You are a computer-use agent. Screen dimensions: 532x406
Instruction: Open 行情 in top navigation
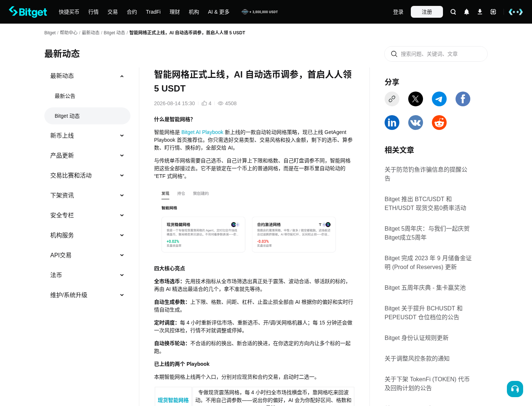tap(93, 12)
